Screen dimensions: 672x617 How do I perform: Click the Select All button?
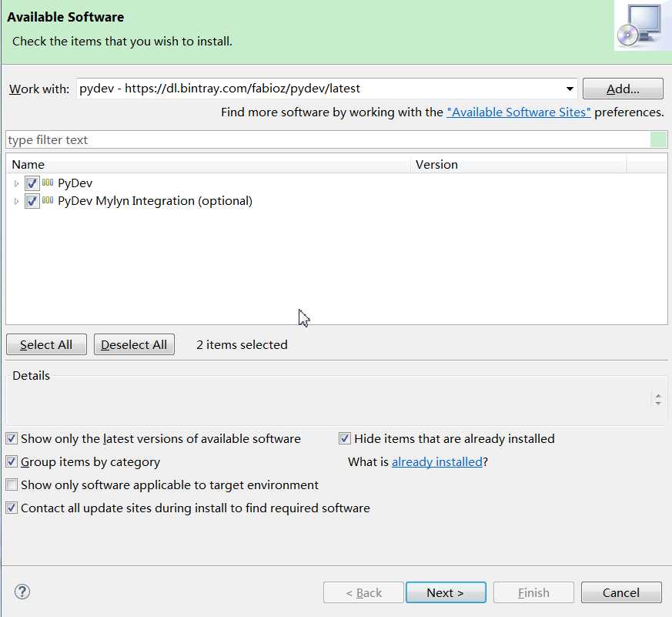[x=46, y=345]
